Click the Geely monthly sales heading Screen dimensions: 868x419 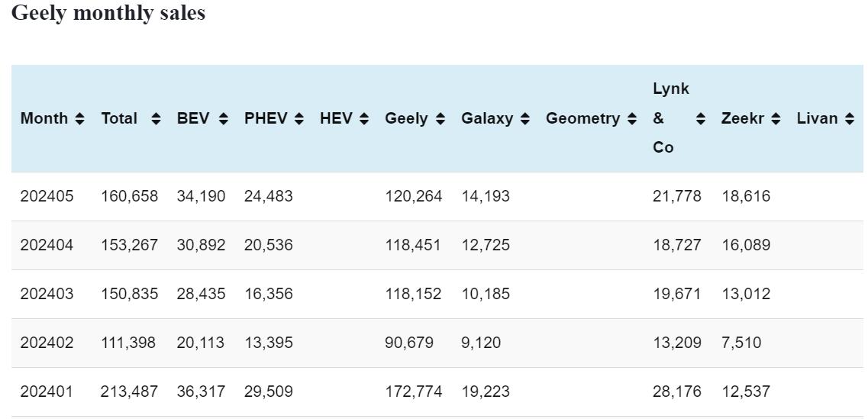coord(108,13)
